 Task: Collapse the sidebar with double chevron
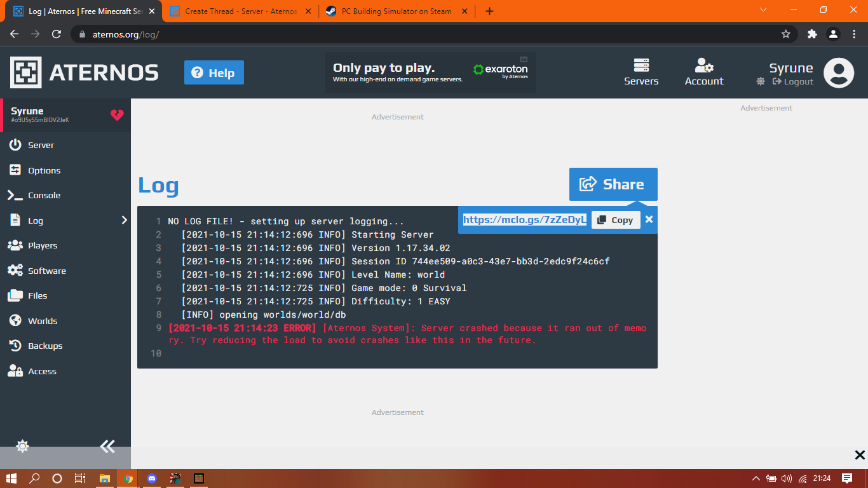(107, 446)
